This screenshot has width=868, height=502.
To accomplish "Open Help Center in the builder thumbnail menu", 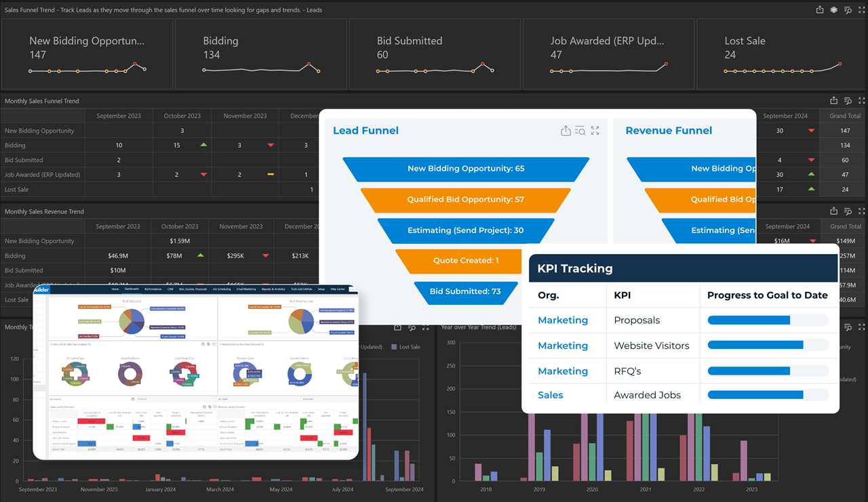I will 337,289.
